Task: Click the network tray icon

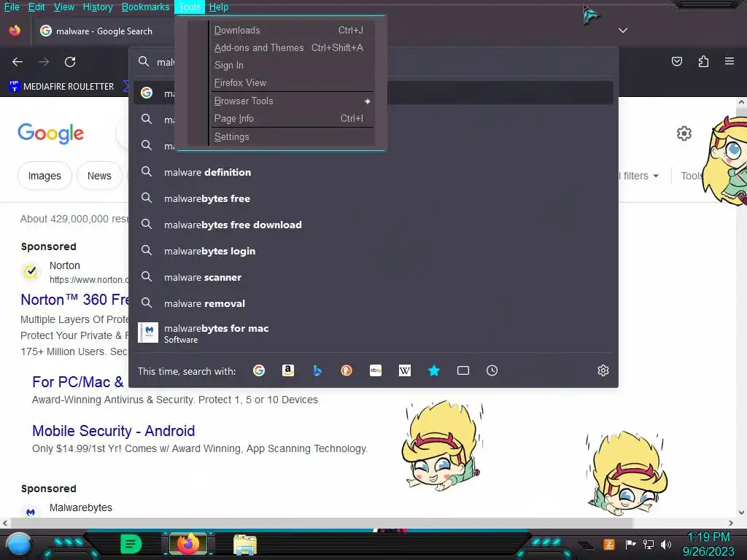Action: pyautogui.click(x=649, y=544)
